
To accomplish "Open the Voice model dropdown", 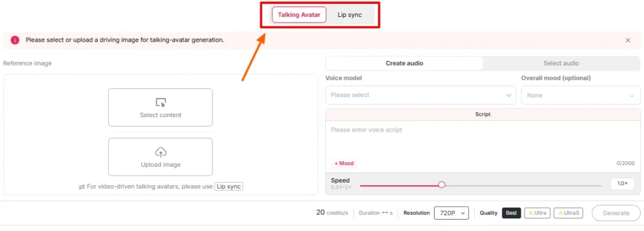I will pos(421,95).
